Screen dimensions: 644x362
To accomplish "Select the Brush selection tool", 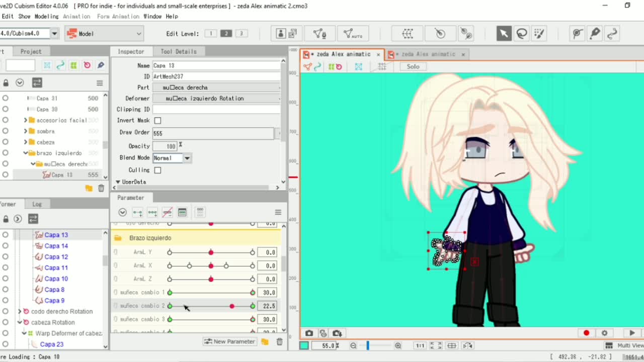I will [539, 34].
